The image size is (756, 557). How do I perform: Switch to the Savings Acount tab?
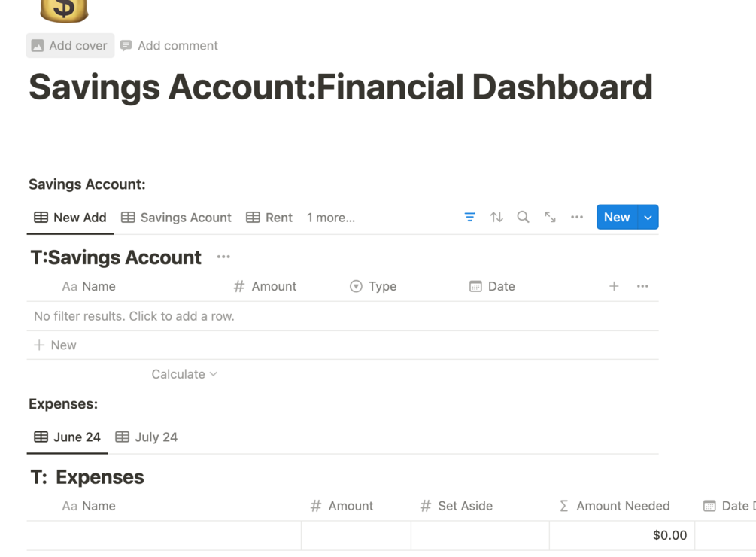click(x=176, y=218)
